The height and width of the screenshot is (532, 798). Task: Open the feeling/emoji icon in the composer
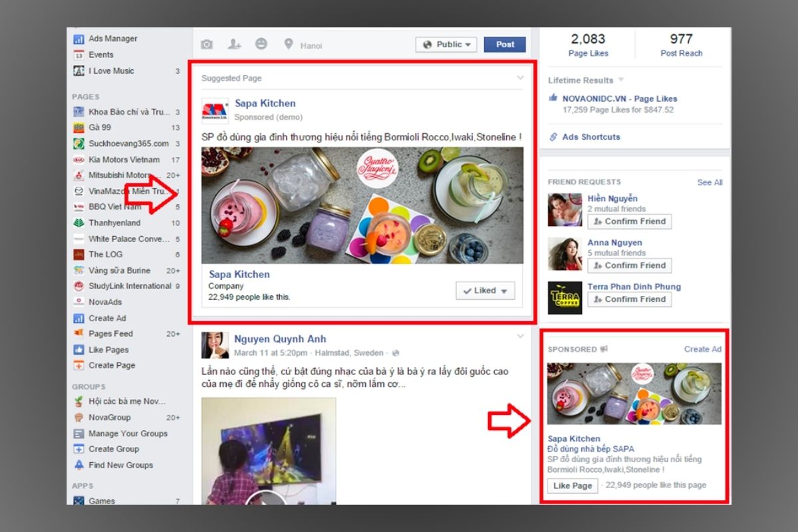coord(261,44)
